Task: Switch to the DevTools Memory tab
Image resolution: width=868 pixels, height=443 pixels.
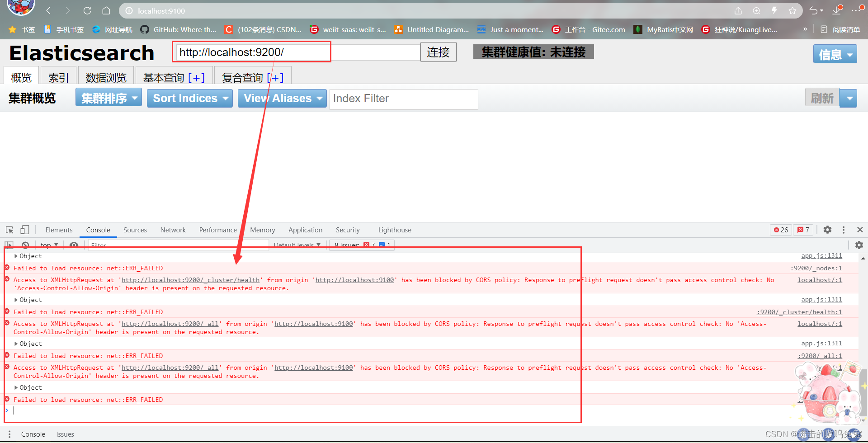Action: tap(263, 230)
